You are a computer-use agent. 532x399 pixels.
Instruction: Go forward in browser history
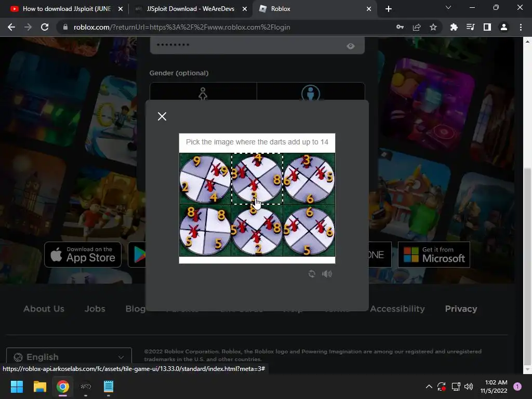pos(28,27)
